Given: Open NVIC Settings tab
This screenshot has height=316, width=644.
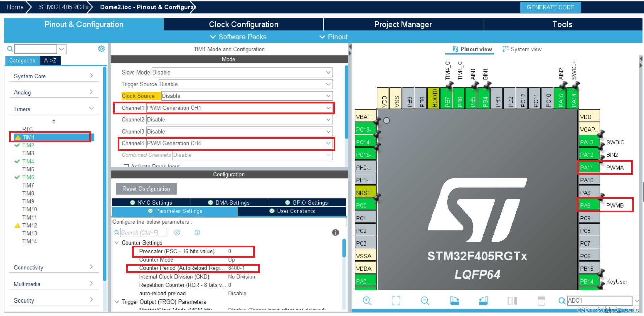Looking at the screenshot, I should (151, 202).
